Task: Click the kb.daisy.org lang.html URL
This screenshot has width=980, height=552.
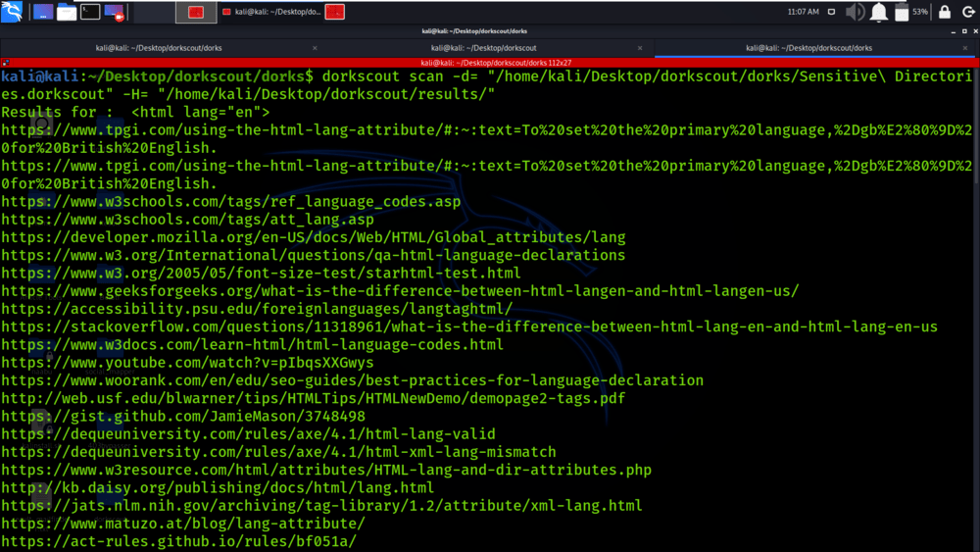Action: (218, 487)
